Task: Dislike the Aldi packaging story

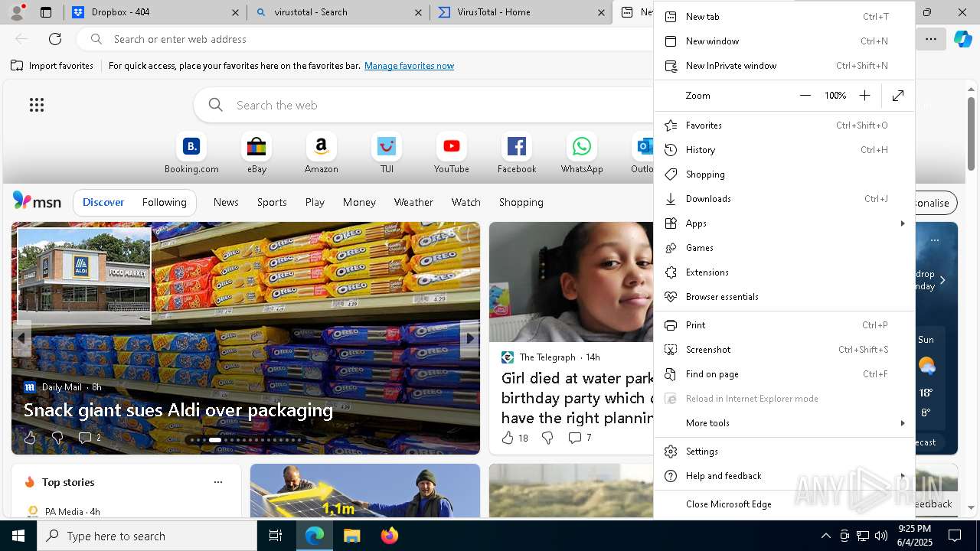Action: click(x=57, y=438)
